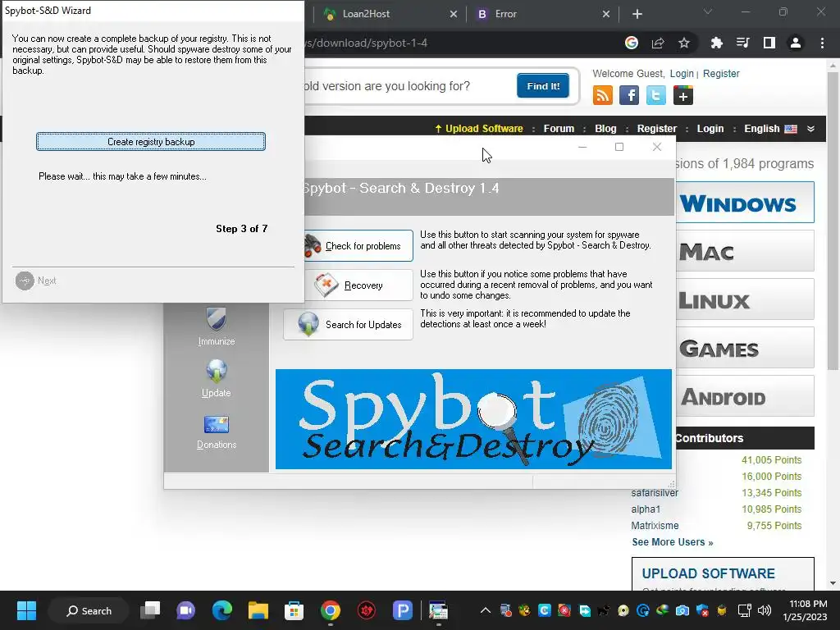Open Upload Software in the nav bar
Screen dimensions: 840x630
[478, 129]
